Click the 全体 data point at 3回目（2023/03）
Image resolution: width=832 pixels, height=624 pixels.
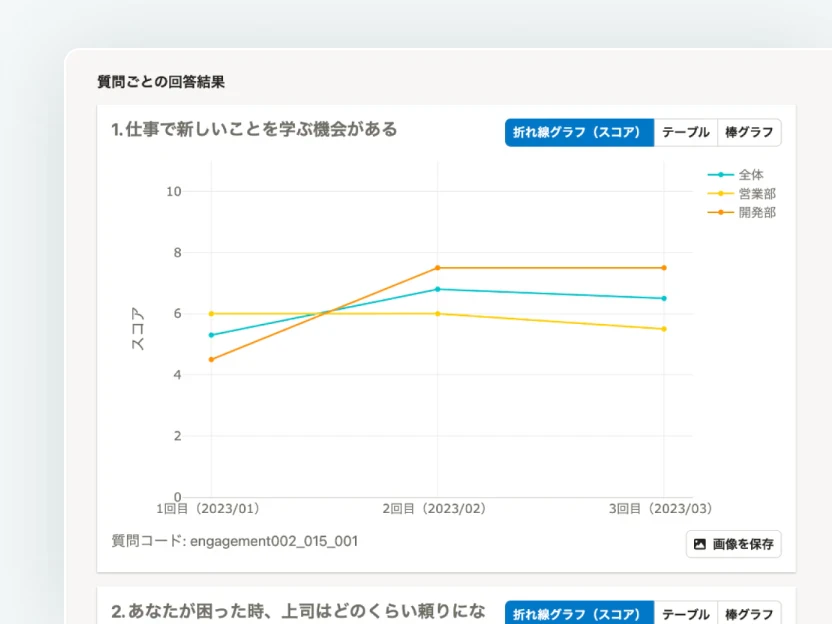(665, 297)
